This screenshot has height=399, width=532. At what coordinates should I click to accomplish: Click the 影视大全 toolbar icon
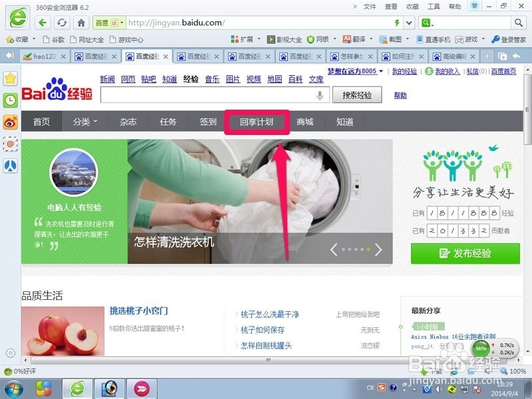point(285,39)
